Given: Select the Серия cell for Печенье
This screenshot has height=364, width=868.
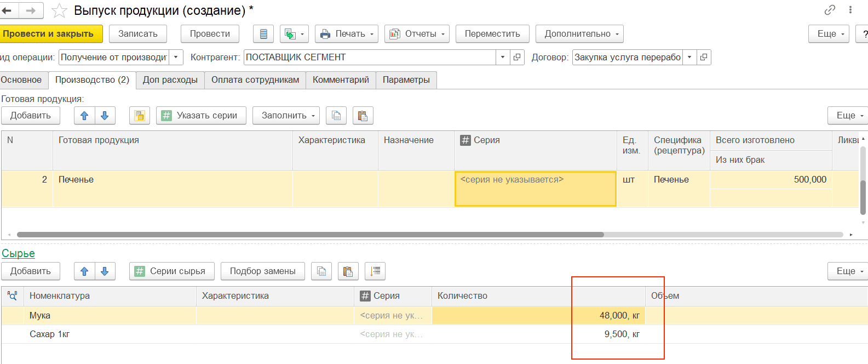Looking at the screenshot, I should [536, 189].
